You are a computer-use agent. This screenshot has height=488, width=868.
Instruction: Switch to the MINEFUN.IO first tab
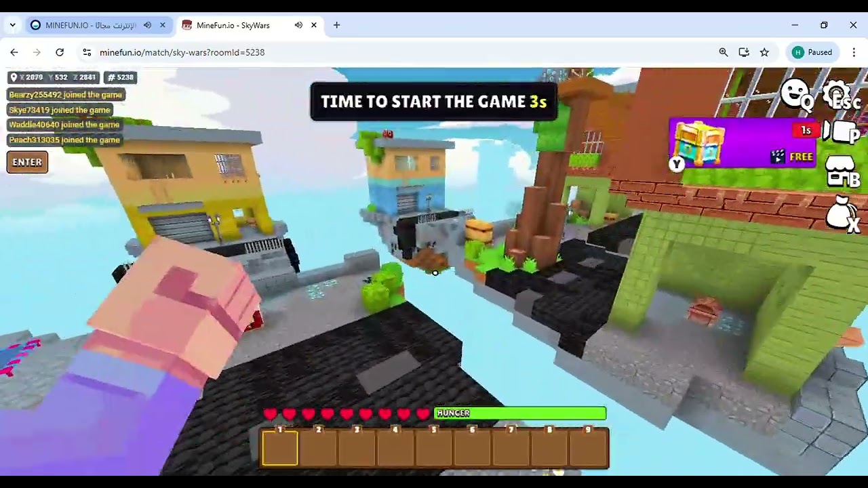pyautogui.click(x=90, y=25)
